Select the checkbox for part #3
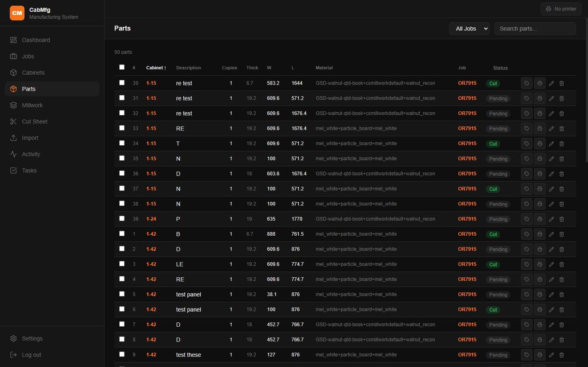Screen dimensions: 588x367 (122, 264)
